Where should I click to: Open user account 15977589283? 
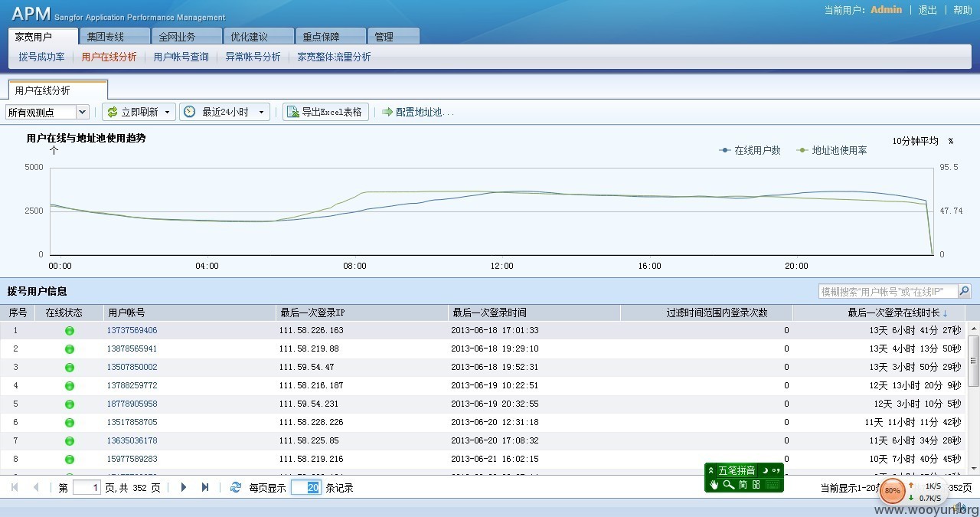click(132, 459)
